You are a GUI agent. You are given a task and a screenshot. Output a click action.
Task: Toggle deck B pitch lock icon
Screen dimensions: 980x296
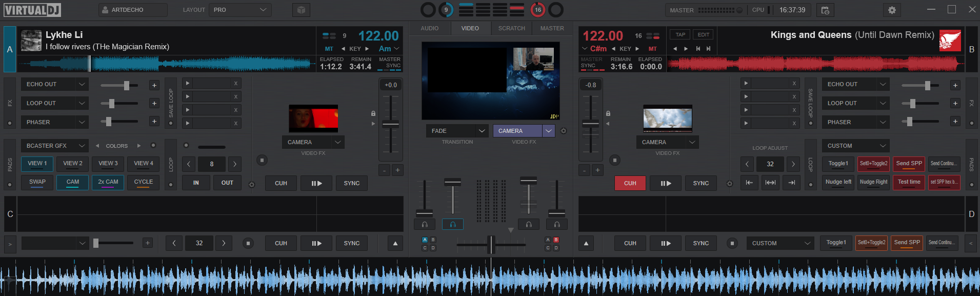tap(608, 113)
